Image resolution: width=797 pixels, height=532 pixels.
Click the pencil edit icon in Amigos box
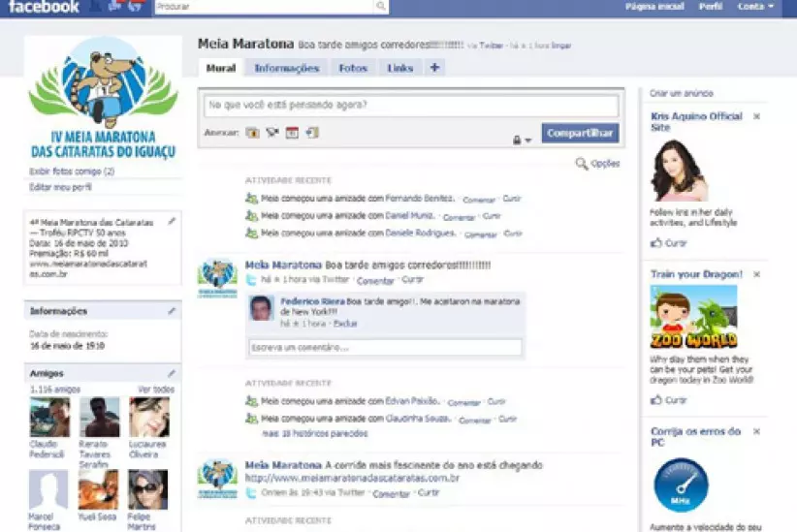coord(172,373)
